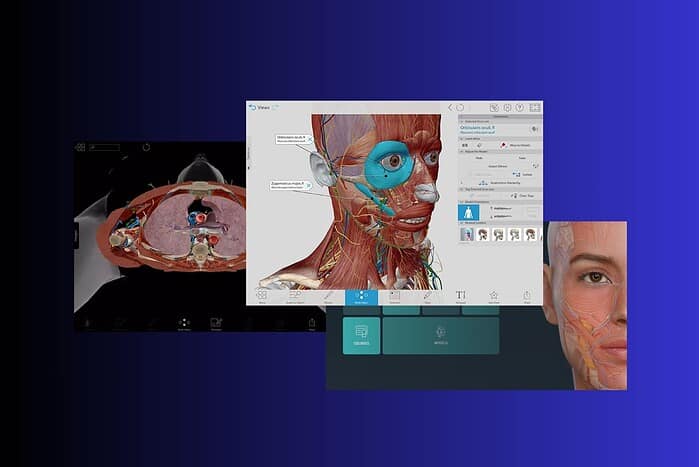Play the audio pronunciation speaker icon
Viewport: 699px width, 467px height.
pos(535,128)
